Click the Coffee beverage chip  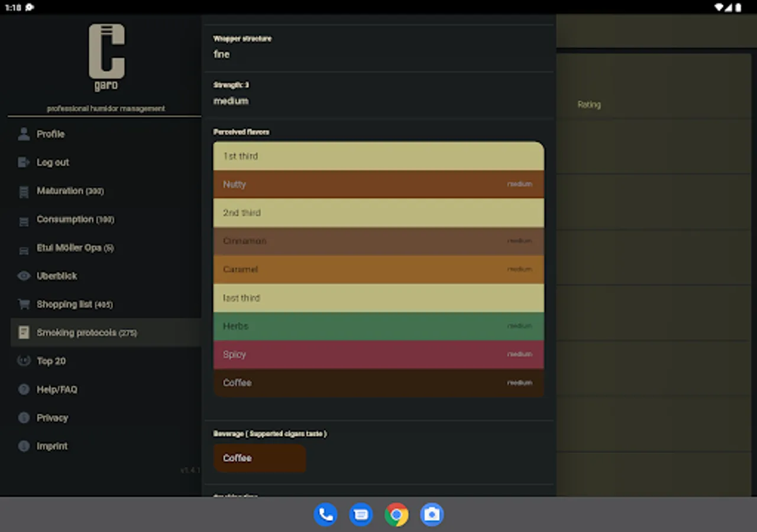pos(260,458)
